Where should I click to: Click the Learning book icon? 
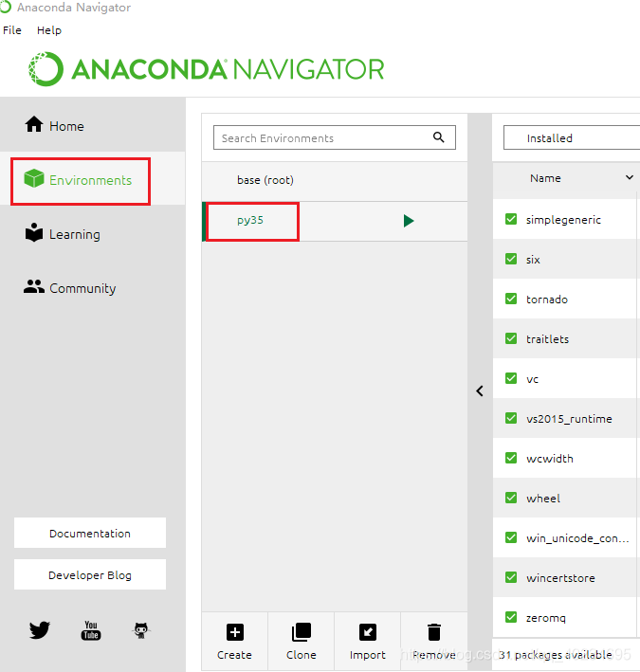(x=34, y=232)
